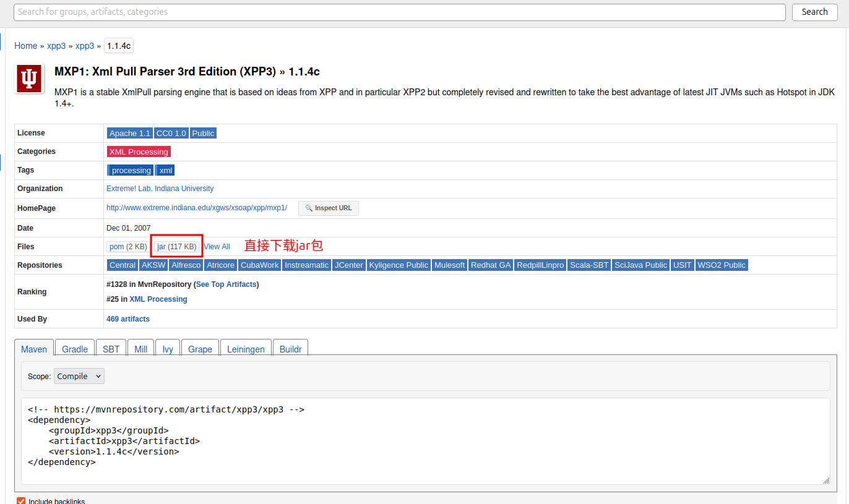Screen dimensions: 849x504
Task: Click the #1328 in MvnRepository text
Action: [148, 284]
